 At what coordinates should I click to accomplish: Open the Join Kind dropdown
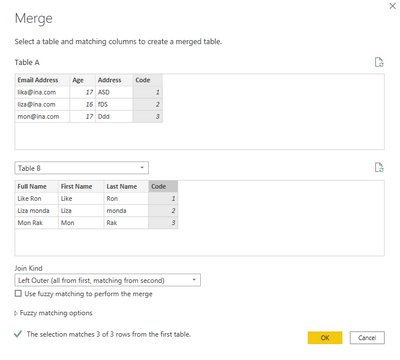point(108,280)
